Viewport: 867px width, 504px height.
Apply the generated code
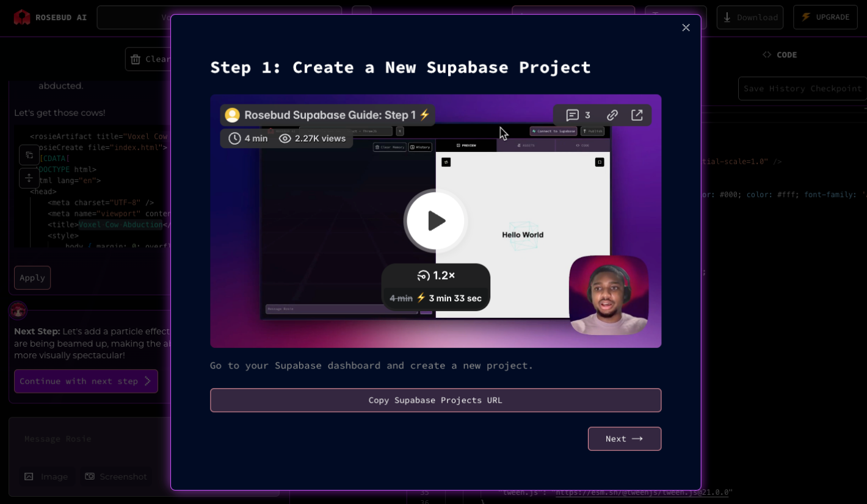[32, 278]
